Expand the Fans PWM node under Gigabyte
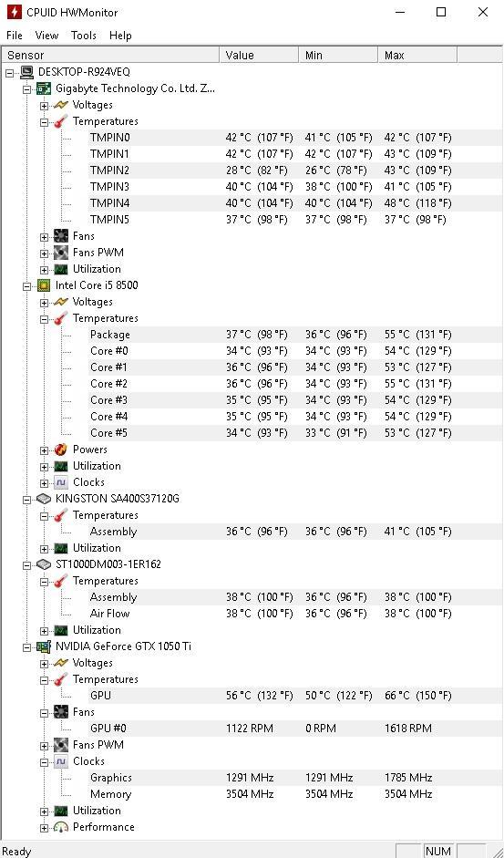The height and width of the screenshot is (858, 504). (x=45, y=253)
